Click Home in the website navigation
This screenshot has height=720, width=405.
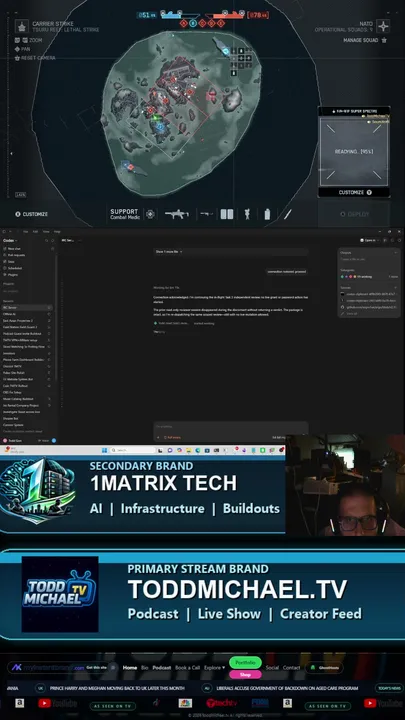[x=130, y=668]
